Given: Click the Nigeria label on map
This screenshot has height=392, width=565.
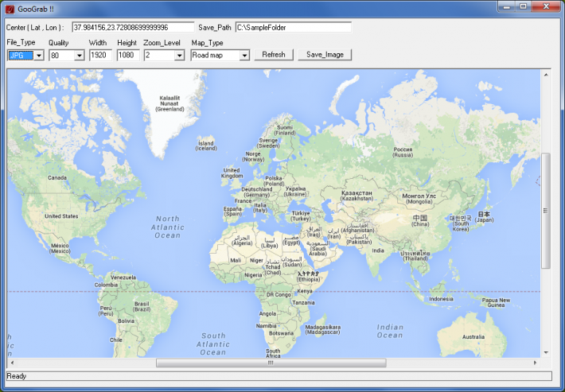Looking at the screenshot, I should click(x=253, y=275).
